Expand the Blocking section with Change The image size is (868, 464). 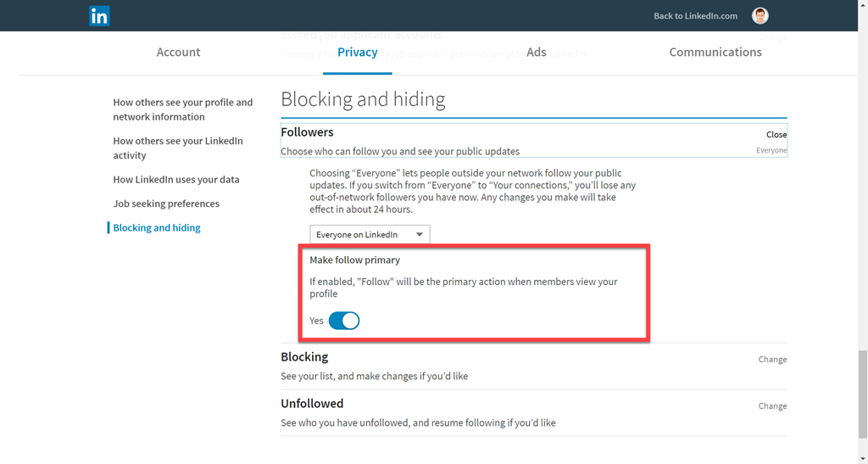(772, 360)
